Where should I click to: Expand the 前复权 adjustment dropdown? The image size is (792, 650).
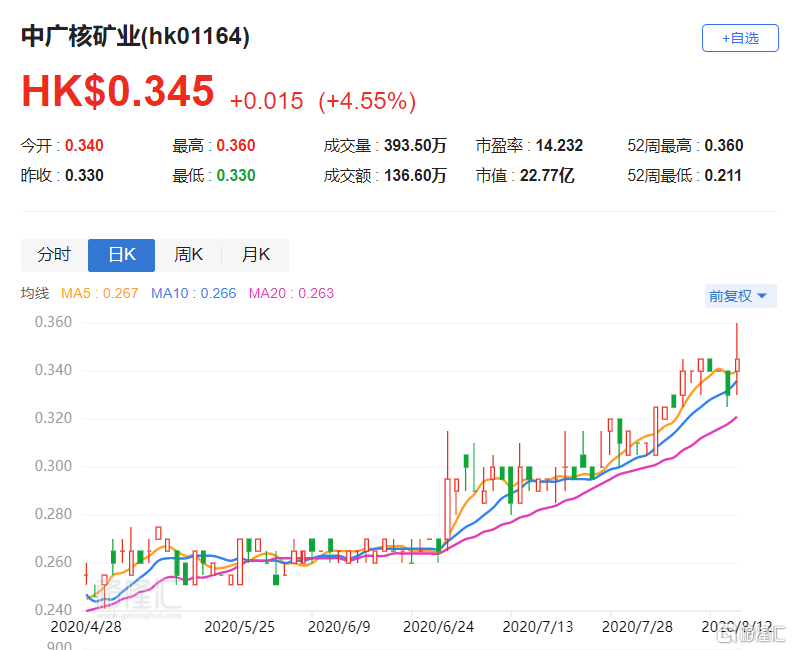click(738, 296)
